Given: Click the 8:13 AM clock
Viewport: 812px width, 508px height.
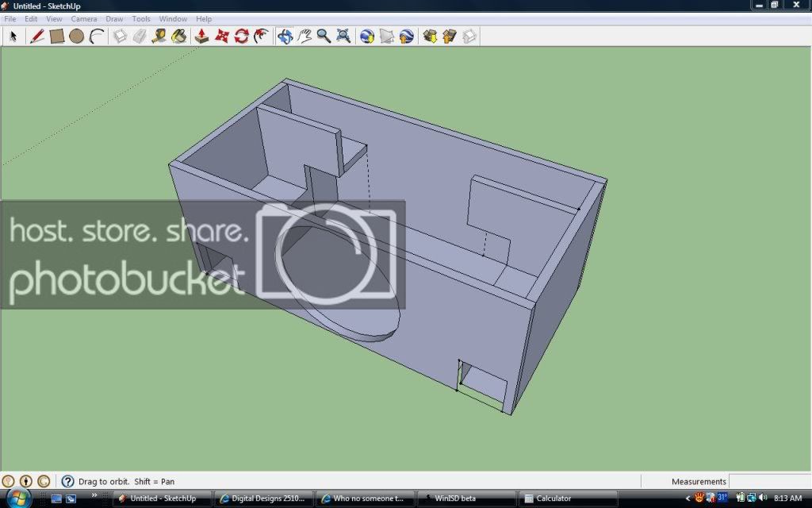Looking at the screenshot, I should [787, 498].
